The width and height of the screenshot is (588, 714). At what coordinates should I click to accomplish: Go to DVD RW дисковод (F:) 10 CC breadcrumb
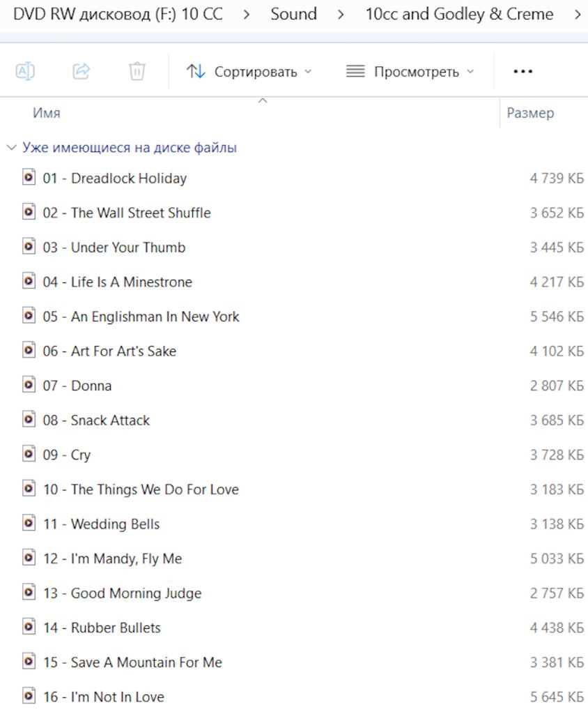point(118,14)
